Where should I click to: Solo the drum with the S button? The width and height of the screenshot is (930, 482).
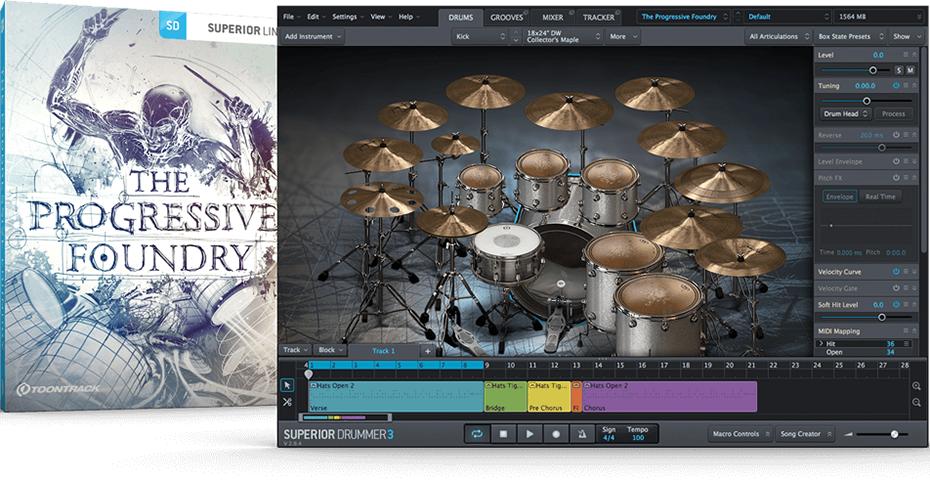coord(898,70)
